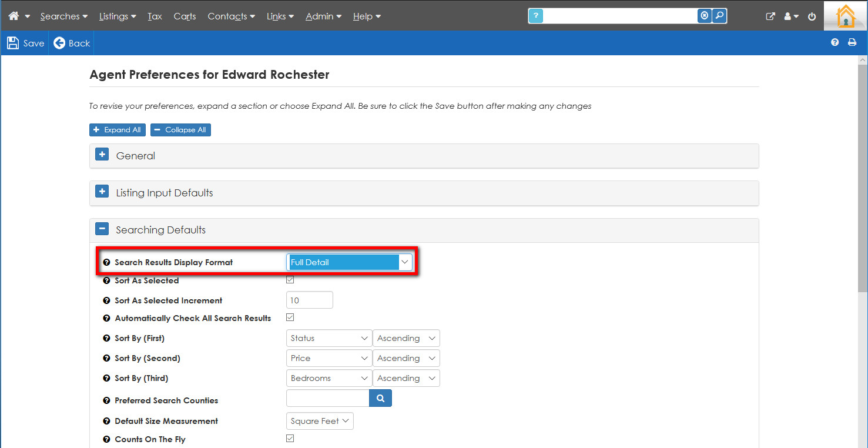This screenshot has width=868, height=448.
Task: Click the Collapse All button
Action: point(180,130)
